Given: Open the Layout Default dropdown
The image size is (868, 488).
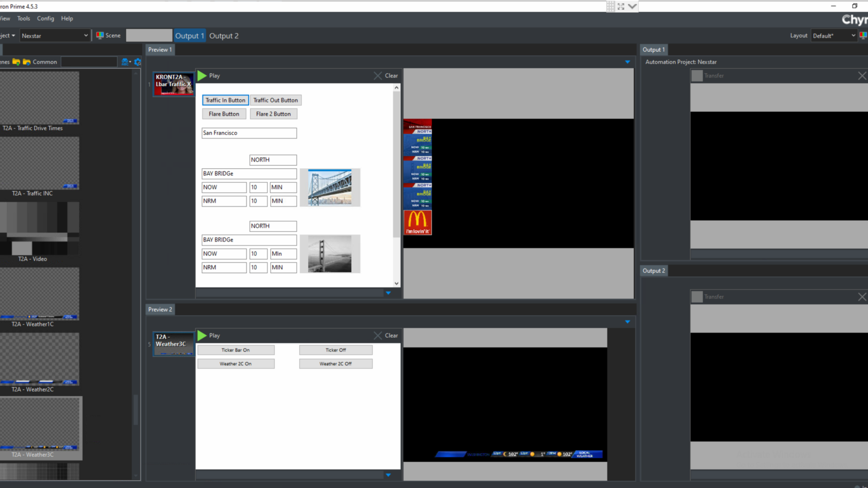Looking at the screenshot, I should pyautogui.click(x=833, y=36).
